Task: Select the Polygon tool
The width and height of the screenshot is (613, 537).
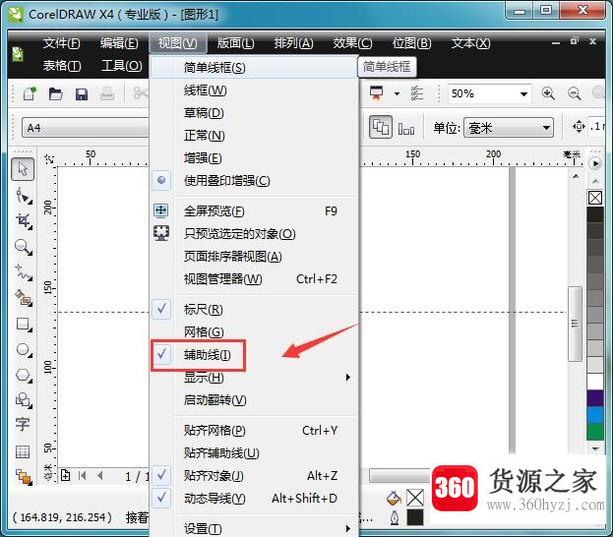Action: click(x=23, y=375)
